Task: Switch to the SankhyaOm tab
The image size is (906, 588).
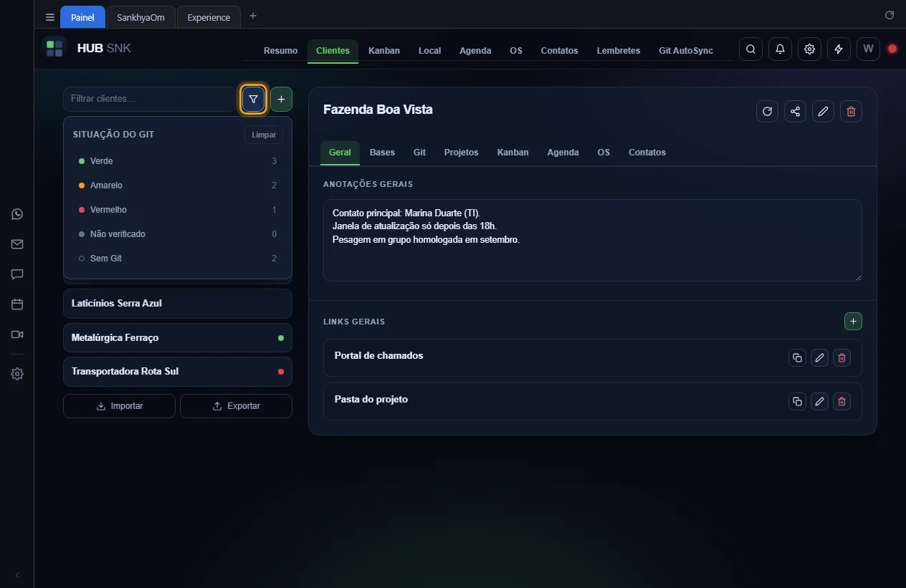Action: (x=140, y=17)
